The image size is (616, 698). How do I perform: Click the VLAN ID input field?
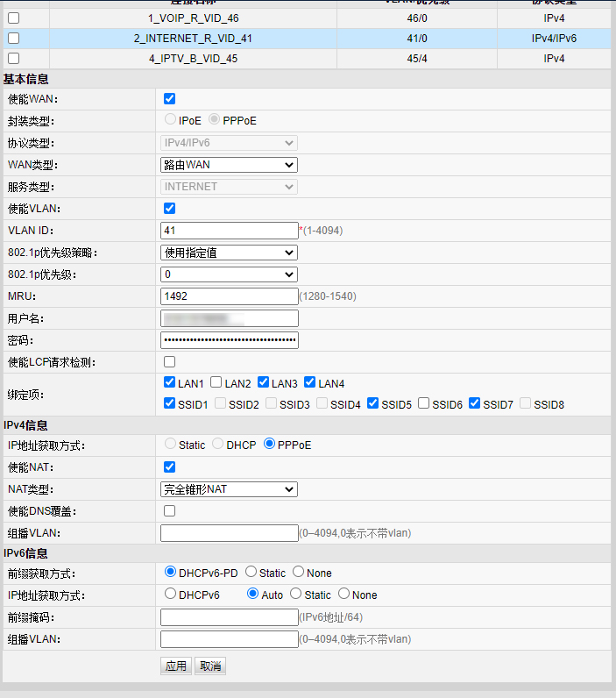230,231
